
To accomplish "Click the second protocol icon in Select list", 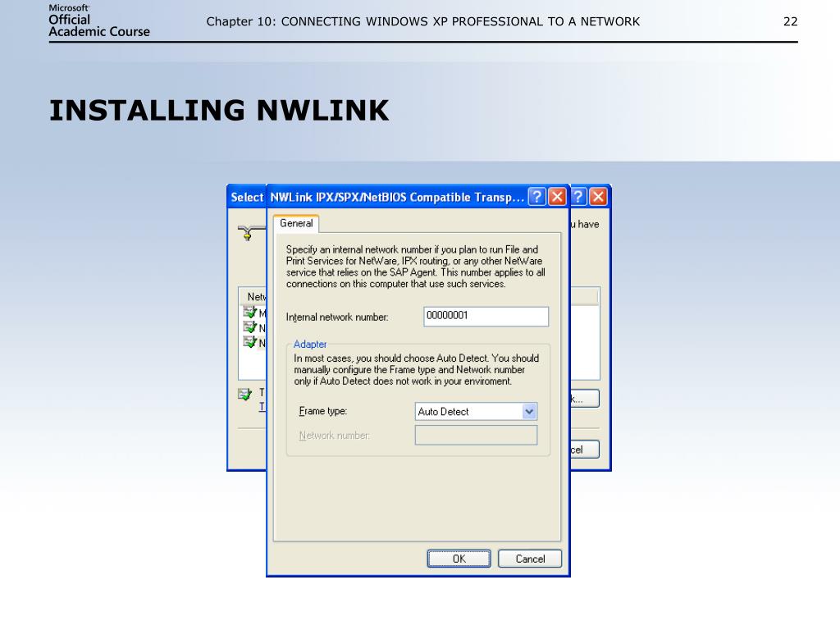I will [249, 326].
